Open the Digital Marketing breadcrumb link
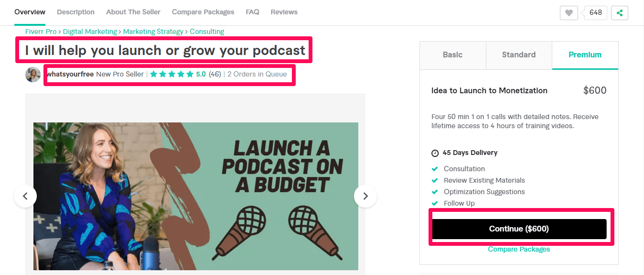This screenshot has width=644, height=275. (90, 32)
